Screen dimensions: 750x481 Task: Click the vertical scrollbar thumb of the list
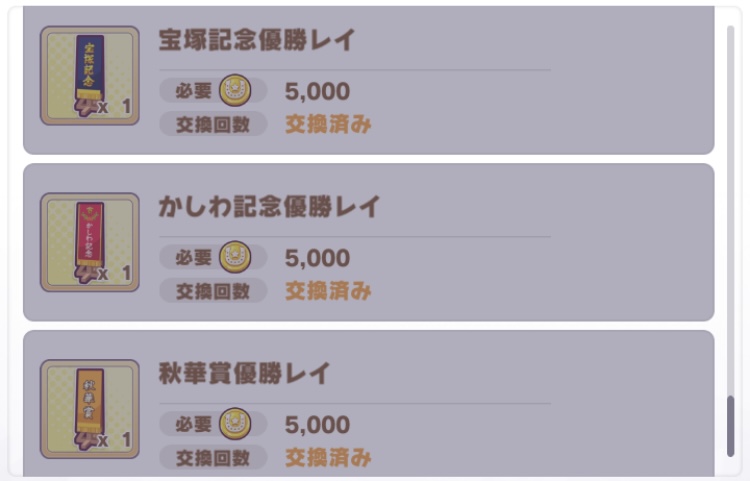pos(731,425)
